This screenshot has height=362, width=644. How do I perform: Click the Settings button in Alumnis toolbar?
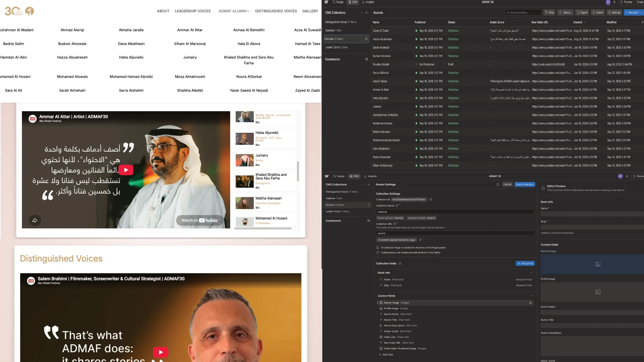(614, 13)
